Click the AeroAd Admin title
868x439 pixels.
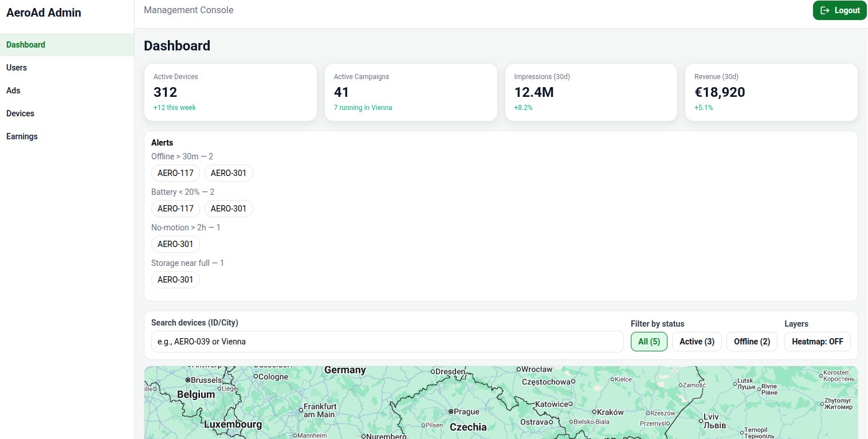(44, 13)
